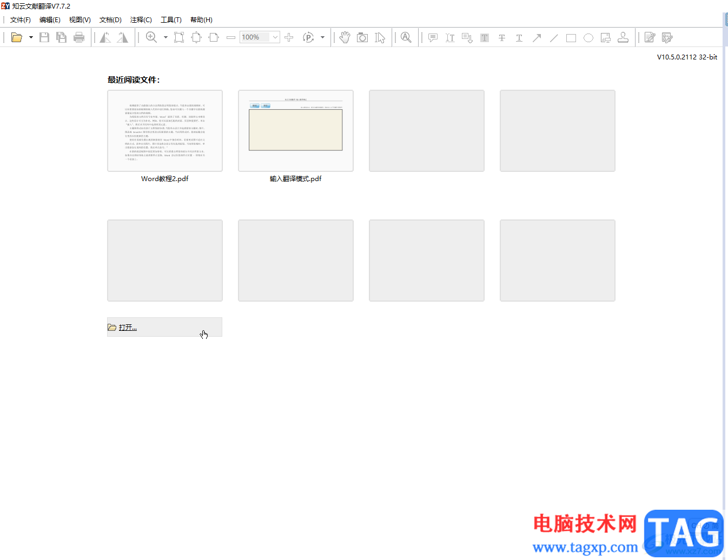The width and height of the screenshot is (728, 560).
Task: Select the highlight text tool
Action: (485, 37)
